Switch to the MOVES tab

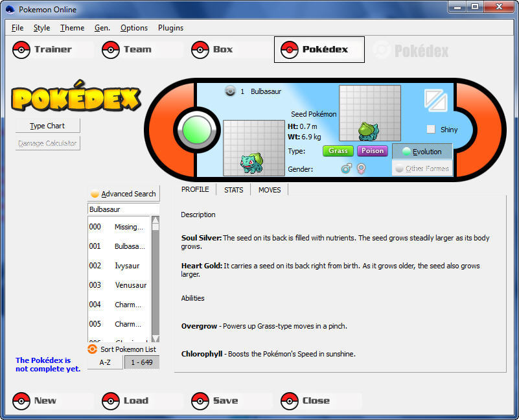[x=270, y=190]
